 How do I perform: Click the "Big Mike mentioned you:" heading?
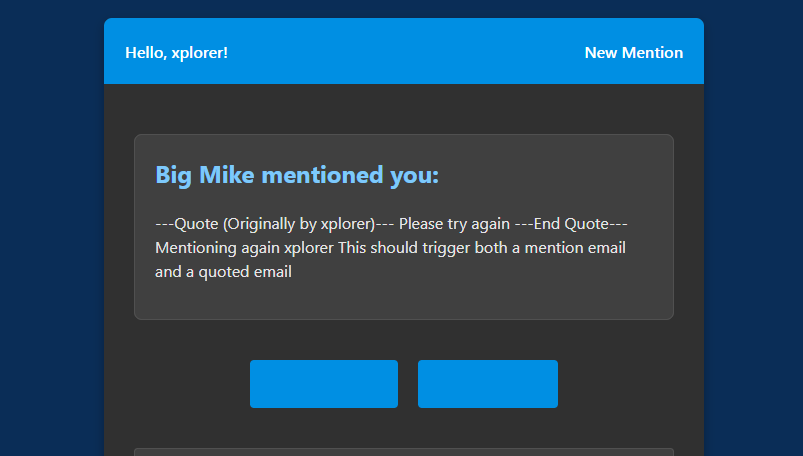click(297, 175)
